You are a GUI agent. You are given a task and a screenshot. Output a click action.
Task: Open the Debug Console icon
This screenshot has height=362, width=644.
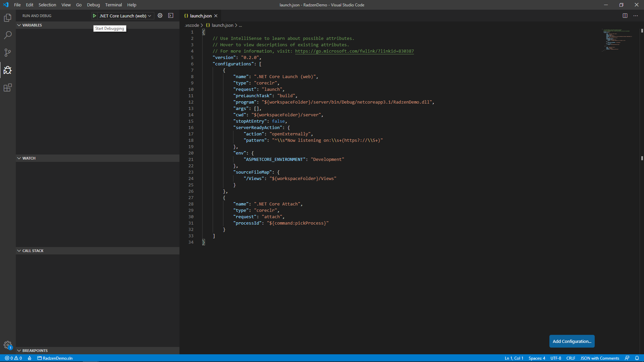click(171, 16)
